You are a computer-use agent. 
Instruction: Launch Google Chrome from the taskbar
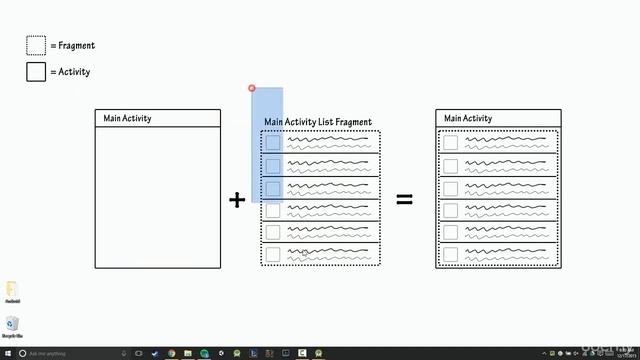[x=171, y=353]
